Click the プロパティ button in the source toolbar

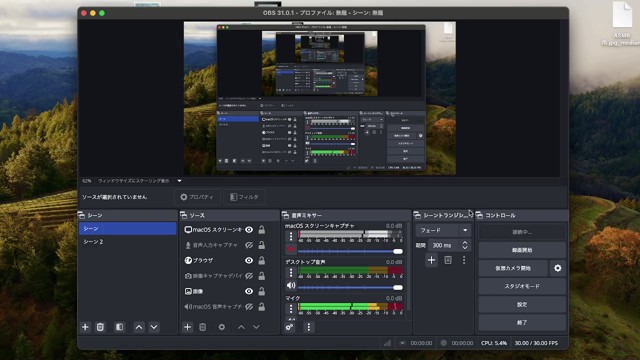[x=197, y=197]
